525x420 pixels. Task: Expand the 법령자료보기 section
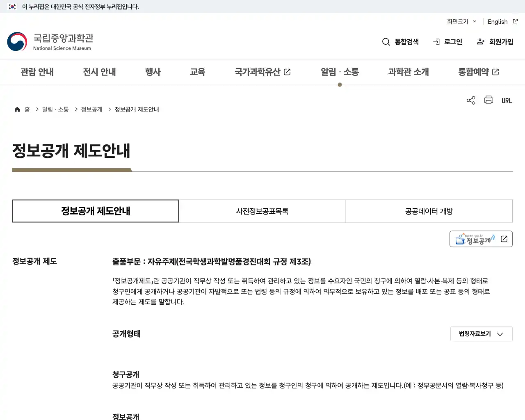[x=481, y=334]
